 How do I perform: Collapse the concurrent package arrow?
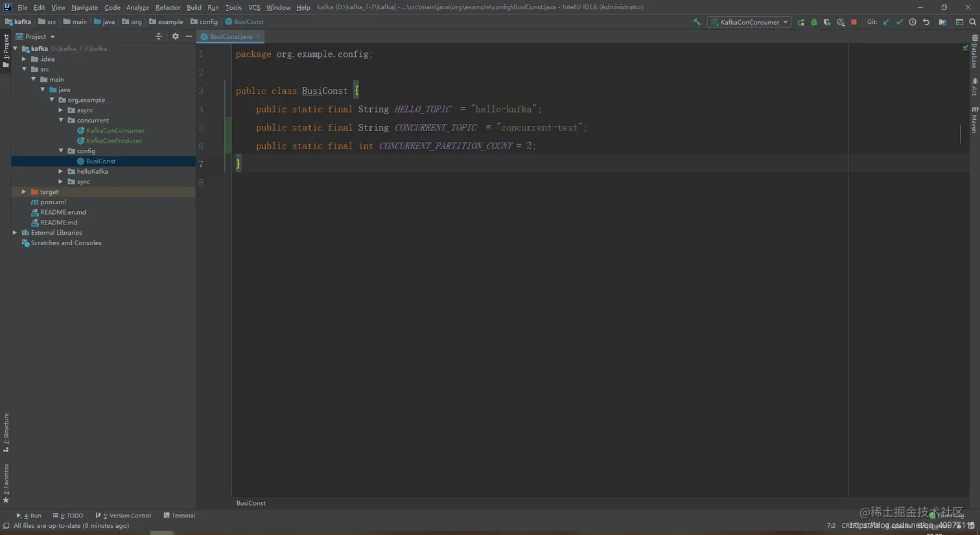[62, 121]
